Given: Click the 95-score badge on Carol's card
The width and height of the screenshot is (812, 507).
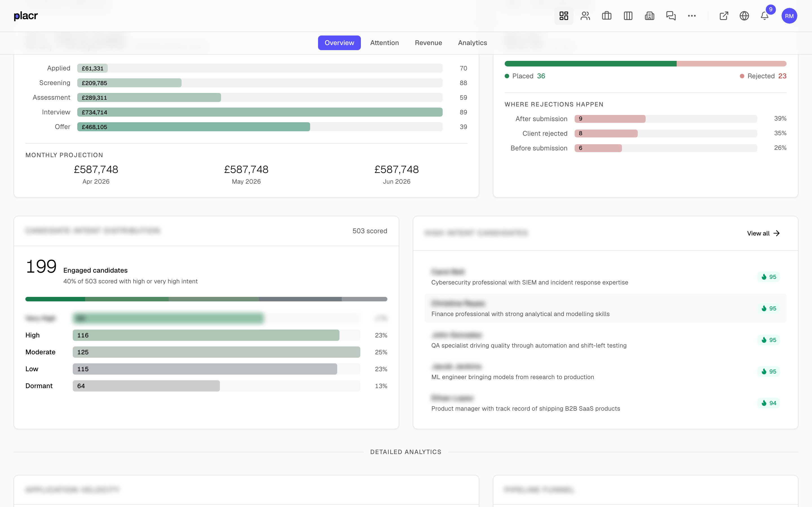Looking at the screenshot, I should [x=769, y=277].
